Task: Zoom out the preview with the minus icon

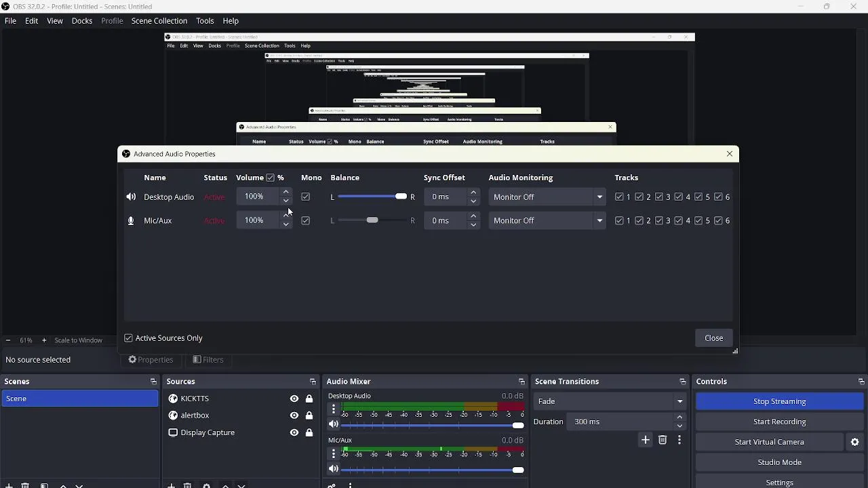Action: [x=8, y=340]
